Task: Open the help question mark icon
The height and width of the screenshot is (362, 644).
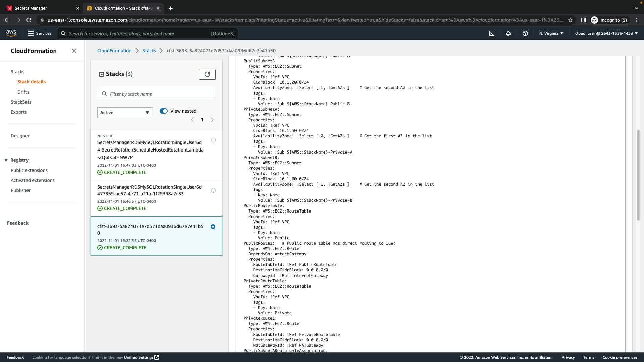Action: (525, 33)
